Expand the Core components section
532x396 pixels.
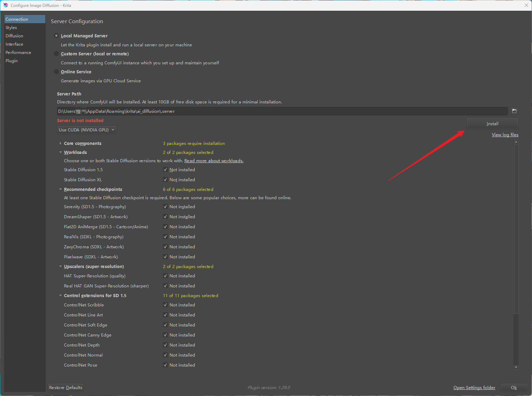click(x=61, y=143)
